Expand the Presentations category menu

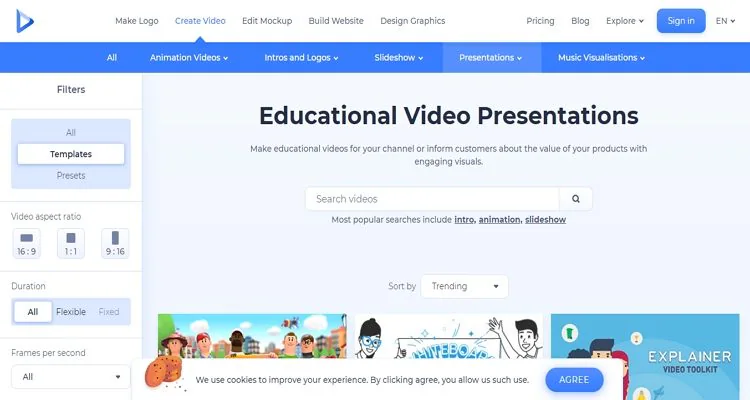(x=491, y=57)
